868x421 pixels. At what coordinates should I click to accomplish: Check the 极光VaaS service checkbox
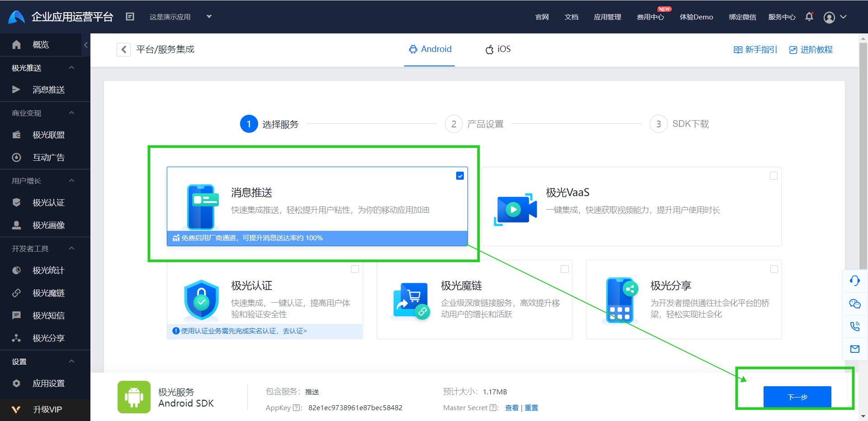[774, 176]
